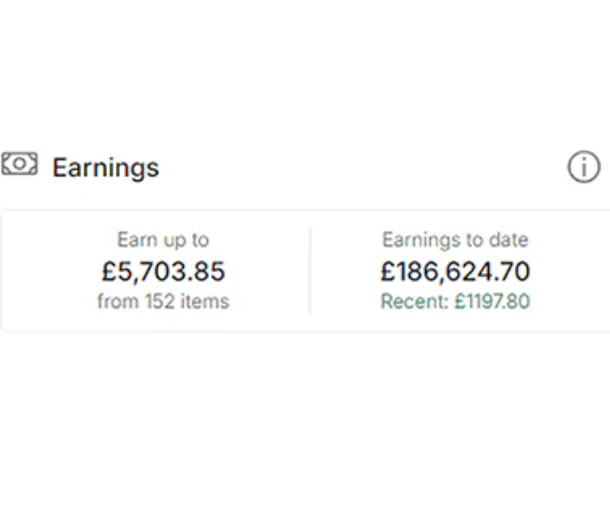Select the Earnings section heading
This screenshot has height=520, width=610.
[105, 167]
